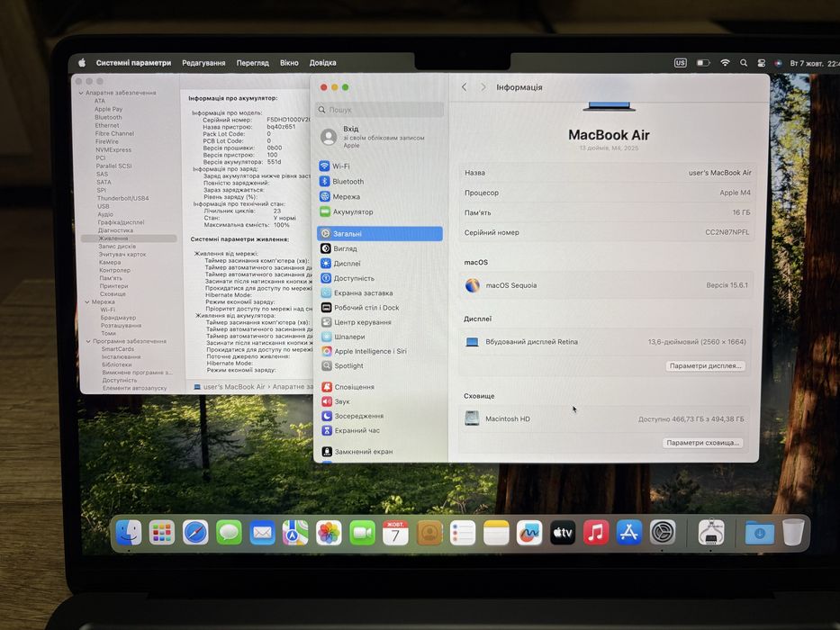Focus the Пошук search field

[380, 109]
